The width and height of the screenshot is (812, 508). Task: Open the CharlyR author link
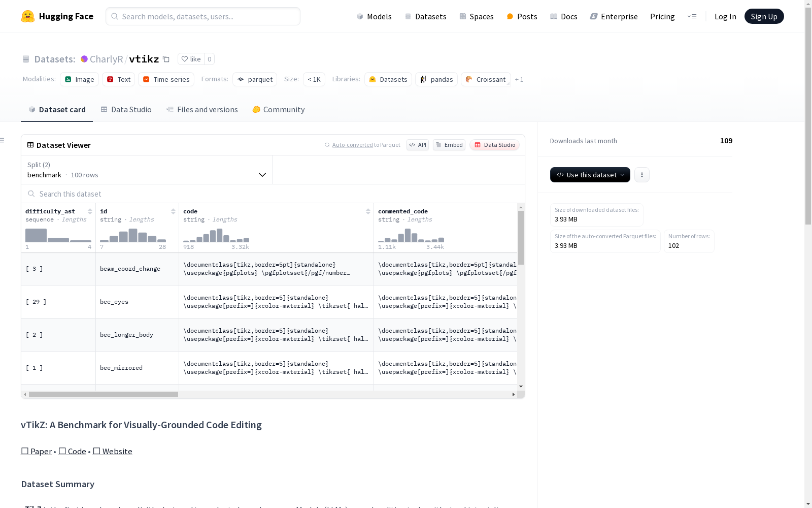[x=106, y=59]
